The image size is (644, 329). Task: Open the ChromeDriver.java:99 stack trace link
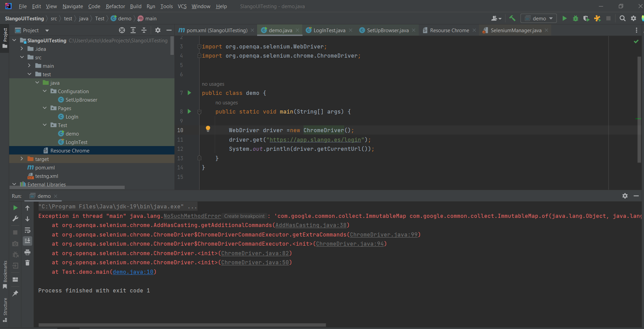(384, 234)
